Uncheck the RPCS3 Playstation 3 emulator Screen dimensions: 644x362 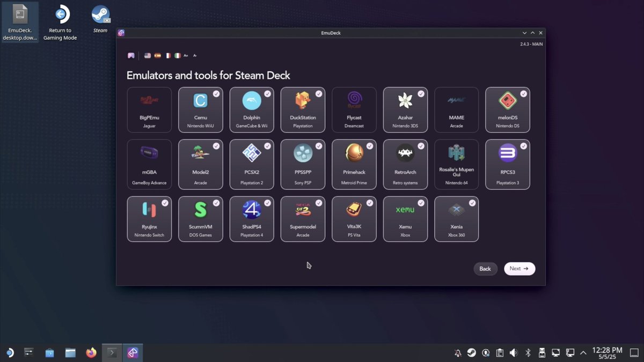point(523,146)
